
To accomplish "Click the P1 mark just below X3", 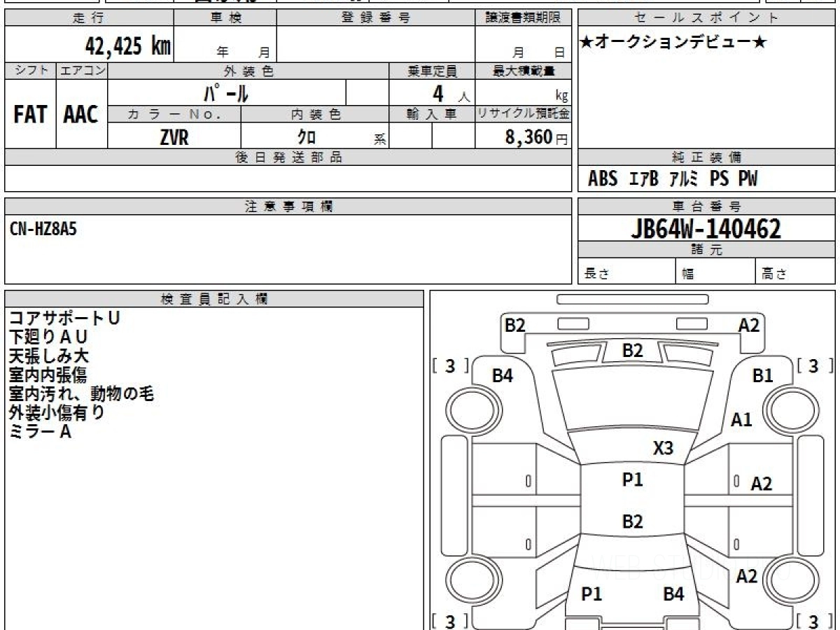I will [633, 479].
